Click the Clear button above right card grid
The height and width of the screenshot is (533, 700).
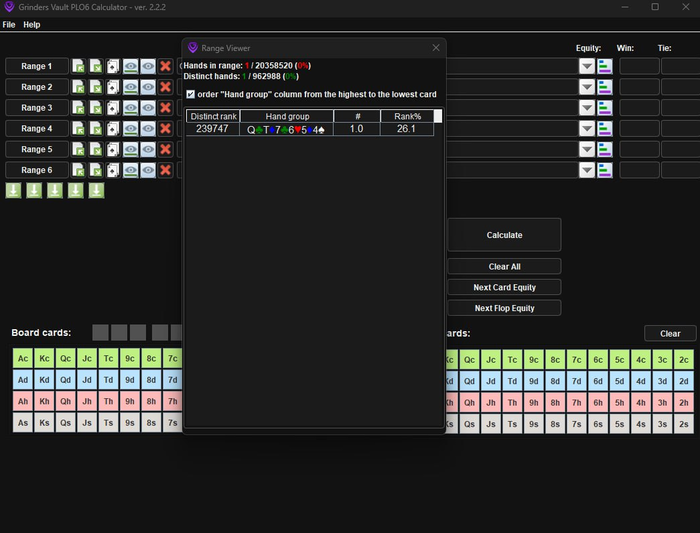[x=670, y=333]
